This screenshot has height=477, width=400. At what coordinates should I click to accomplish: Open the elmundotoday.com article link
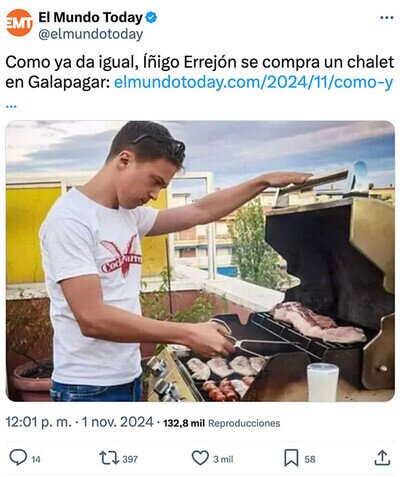[254, 82]
